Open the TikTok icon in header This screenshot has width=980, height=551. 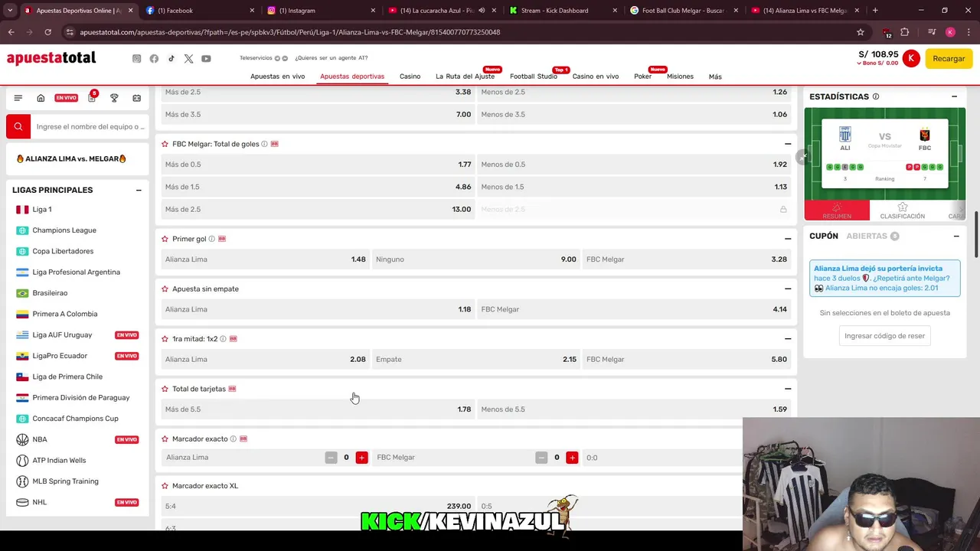click(171, 58)
